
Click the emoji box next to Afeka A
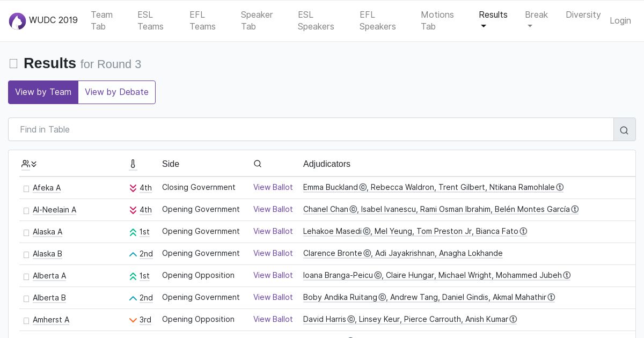click(26, 189)
